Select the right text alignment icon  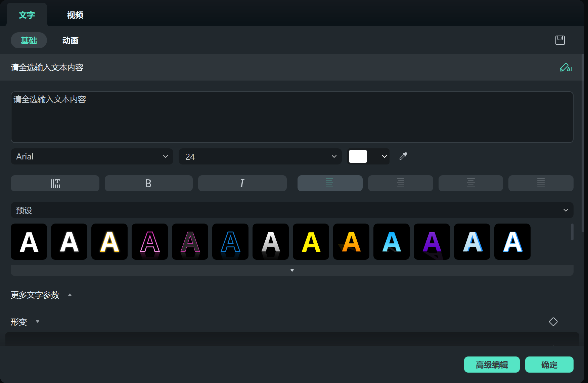[400, 183]
